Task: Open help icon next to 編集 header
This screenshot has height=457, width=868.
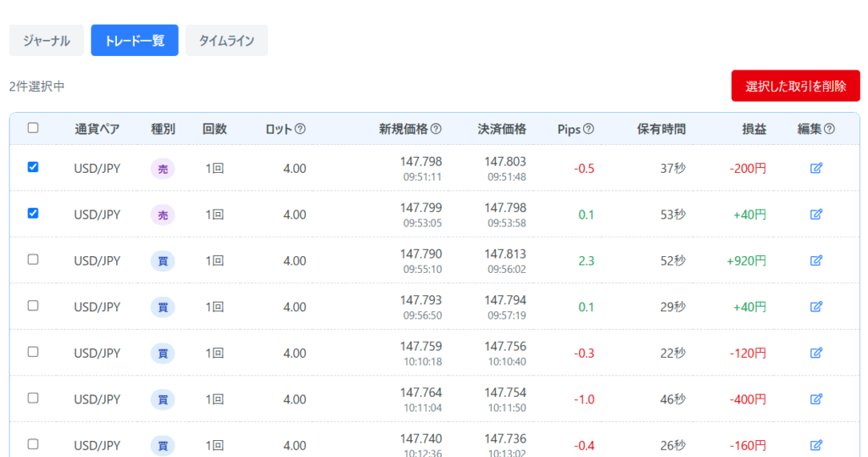Action: pos(829,129)
